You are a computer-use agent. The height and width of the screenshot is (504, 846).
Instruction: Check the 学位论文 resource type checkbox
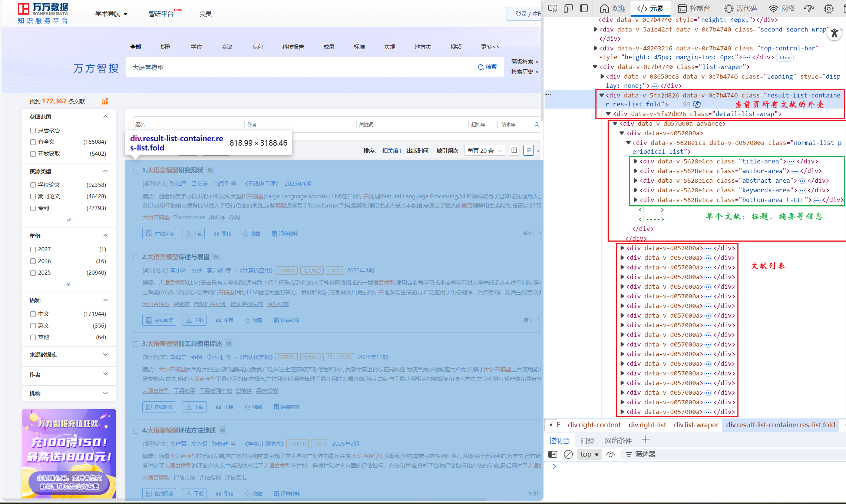[33, 185]
